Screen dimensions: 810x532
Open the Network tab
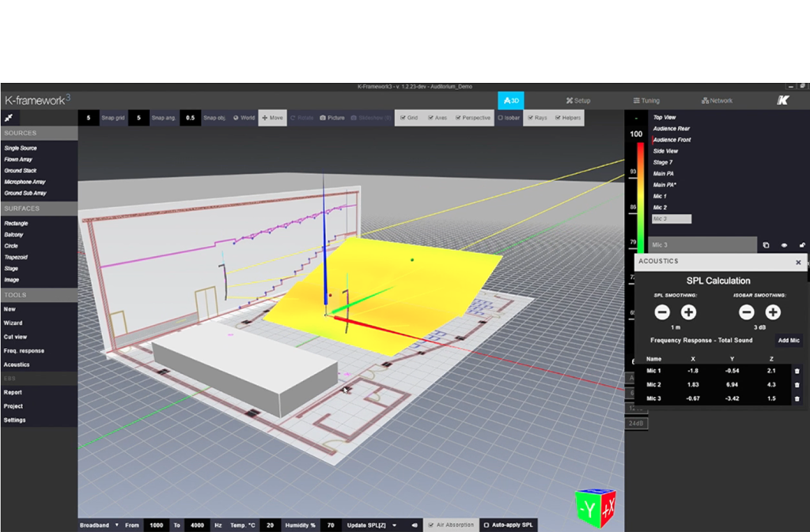pos(717,101)
